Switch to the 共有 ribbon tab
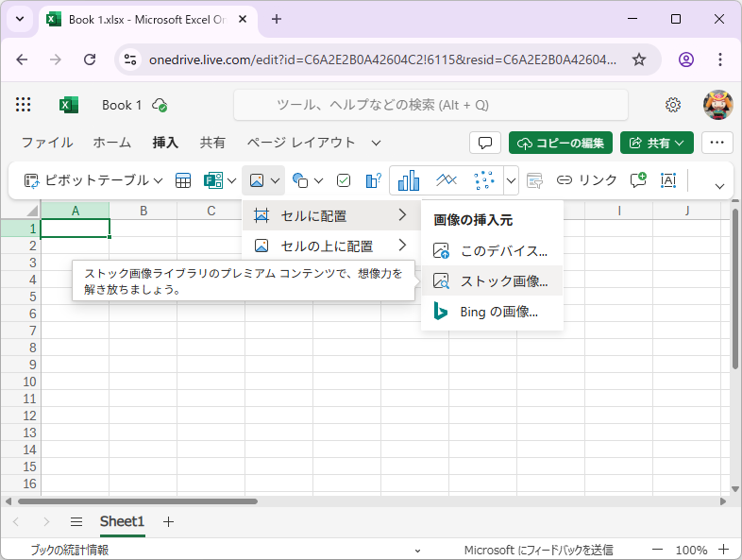 point(212,143)
